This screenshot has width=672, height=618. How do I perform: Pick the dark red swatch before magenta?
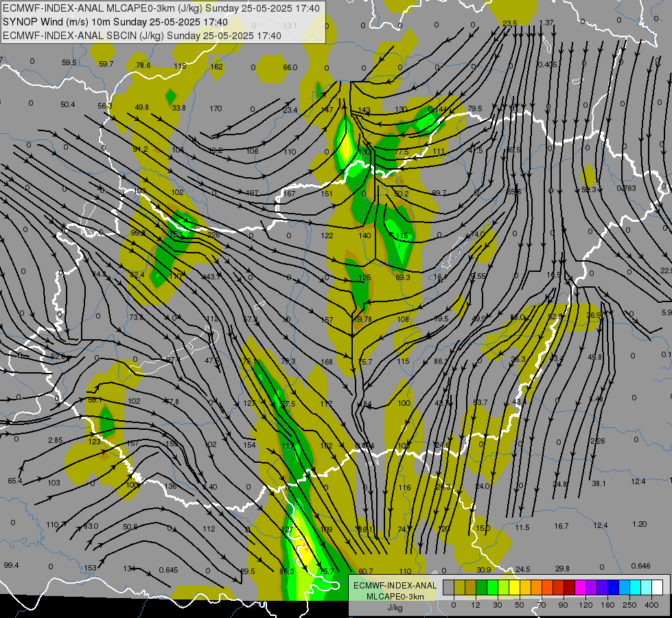(x=570, y=587)
